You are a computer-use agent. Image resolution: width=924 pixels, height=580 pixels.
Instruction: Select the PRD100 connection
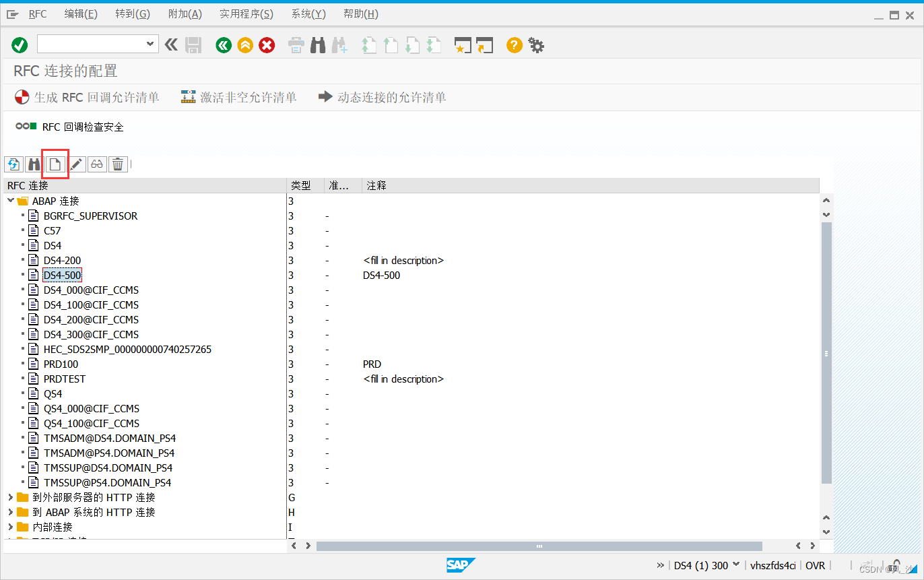click(61, 364)
